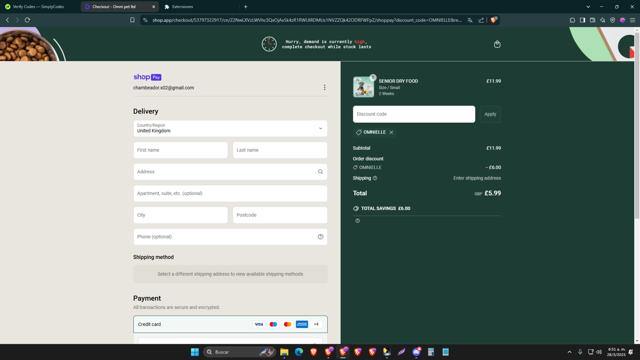Viewport: 640px width, 360px height.
Task: Click the Apartment, suite field
Action: [230, 193]
